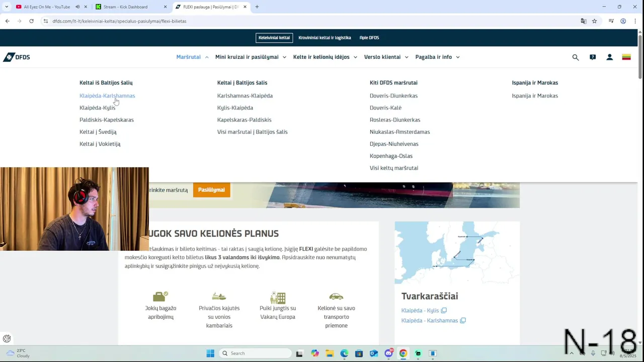Open the Klaipėda-Karlshamnas route
The width and height of the screenshot is (644, 362).
point(107,96)
